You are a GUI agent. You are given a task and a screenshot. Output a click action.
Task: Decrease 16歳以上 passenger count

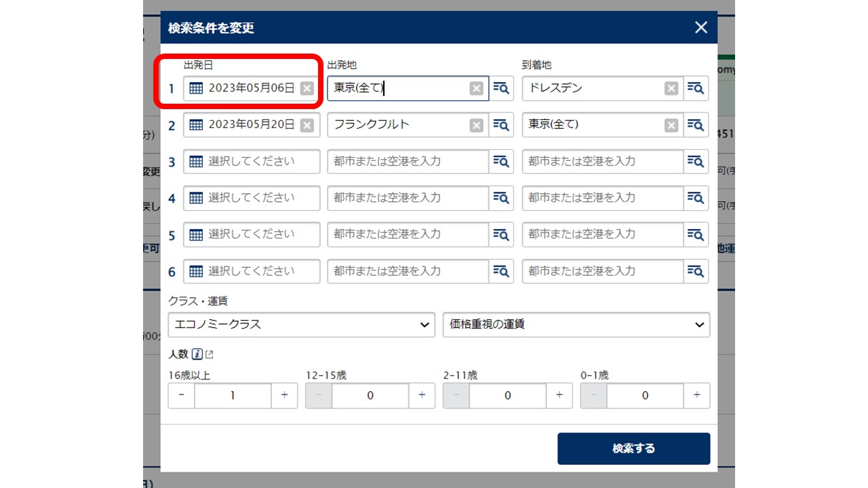pos(181,395)
